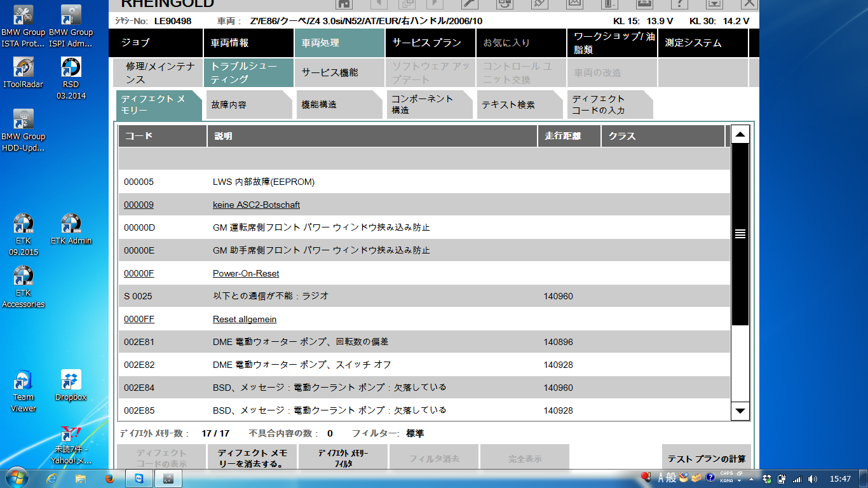Click the TeamViewer taskbar button
The height and width of the screenshot is (488, 868).
(139, 478)
